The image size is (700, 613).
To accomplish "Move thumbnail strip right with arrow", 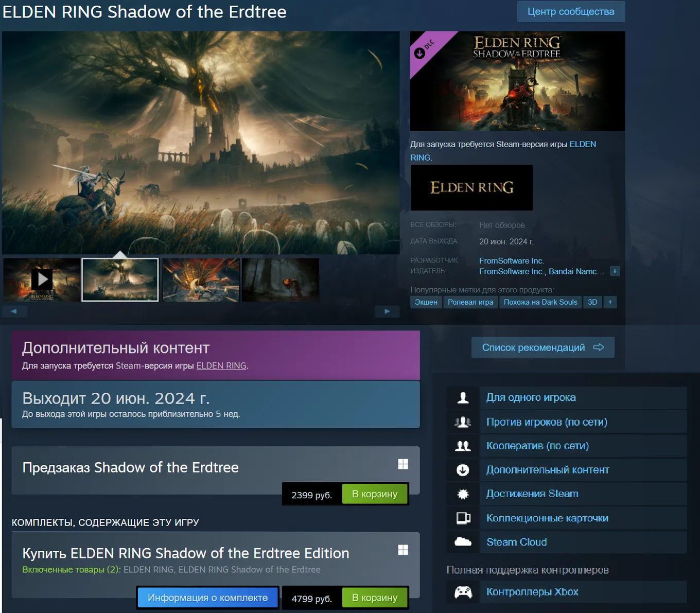I will pyautogui.click(x=387, y=311).
